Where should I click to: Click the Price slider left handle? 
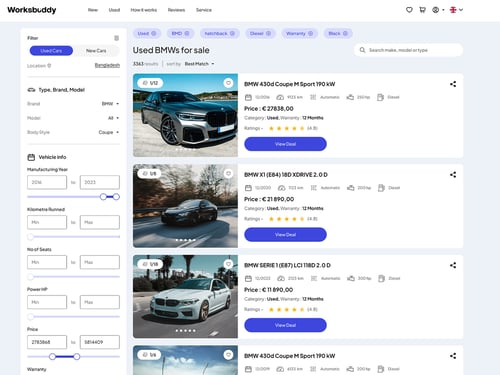point(52,357)
